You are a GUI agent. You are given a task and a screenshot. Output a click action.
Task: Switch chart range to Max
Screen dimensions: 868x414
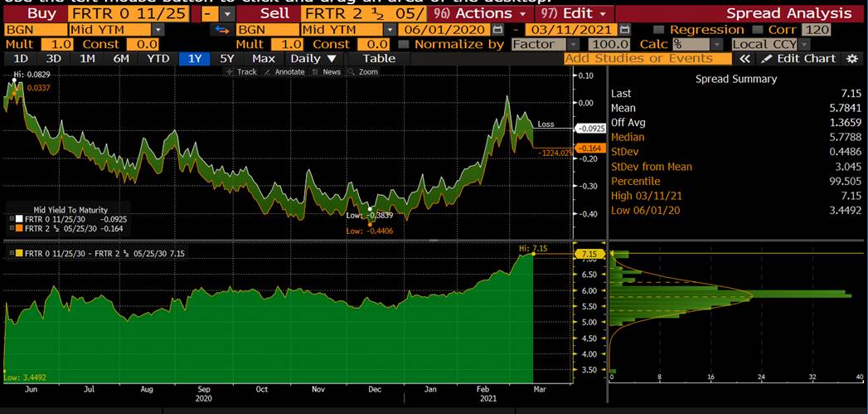263,58
